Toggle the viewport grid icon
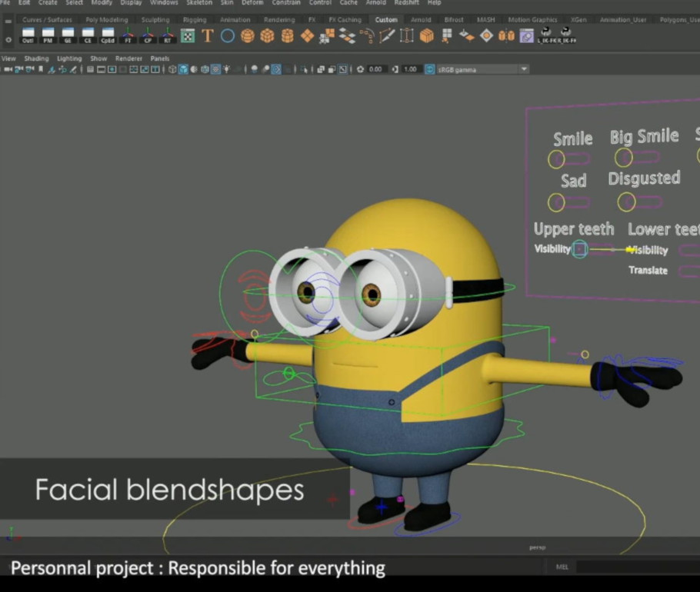Viewport: 700px width, 592px height. [90, 69]
